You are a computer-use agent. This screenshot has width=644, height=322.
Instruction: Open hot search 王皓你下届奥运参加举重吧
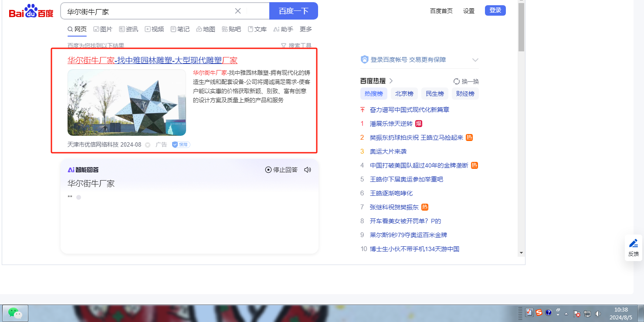point(407,179)
